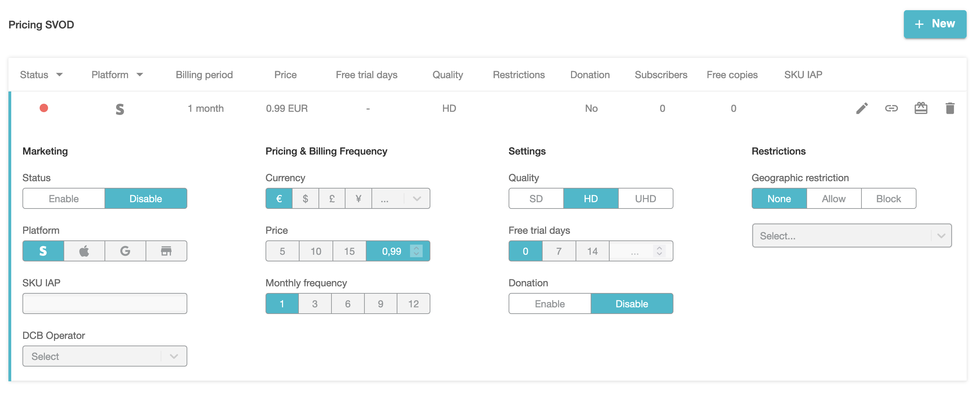Select the store platform button
The height and width of the screenshot is (396, 980).
pyautogui.click(x=167, y=251)
